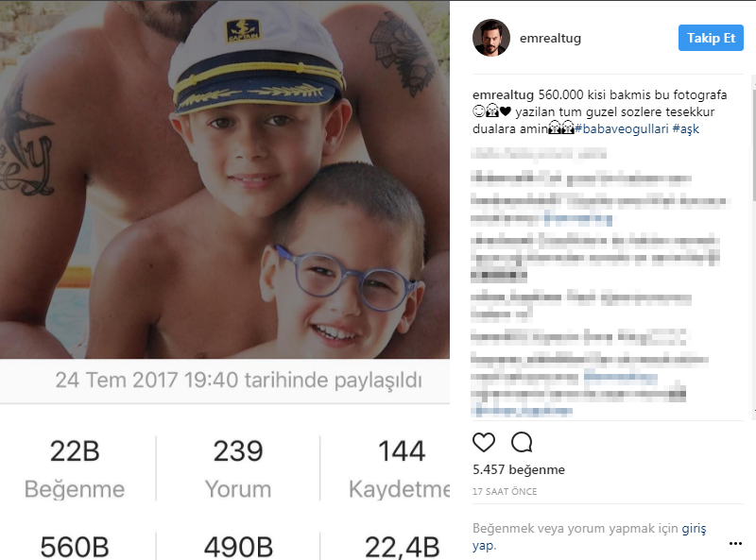Screen dimensions: 756x560
Task: Follow with the Takip Et button
Action: (x=711, y=38)
